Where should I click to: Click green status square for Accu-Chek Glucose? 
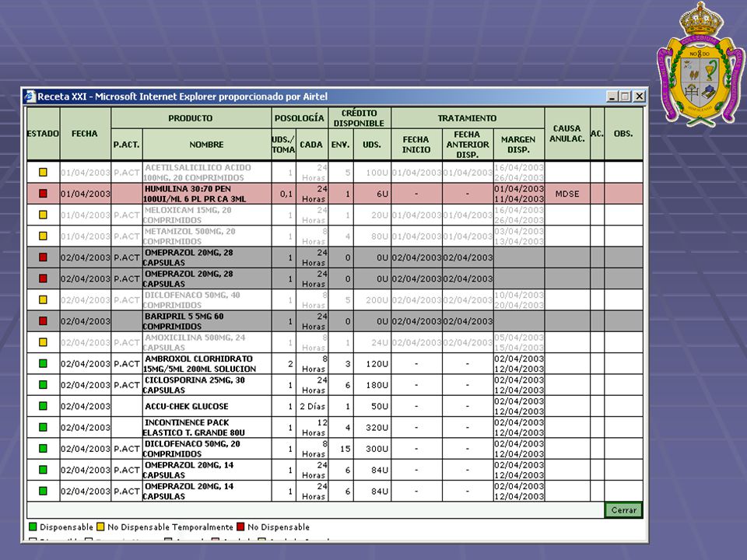point(43,406)
